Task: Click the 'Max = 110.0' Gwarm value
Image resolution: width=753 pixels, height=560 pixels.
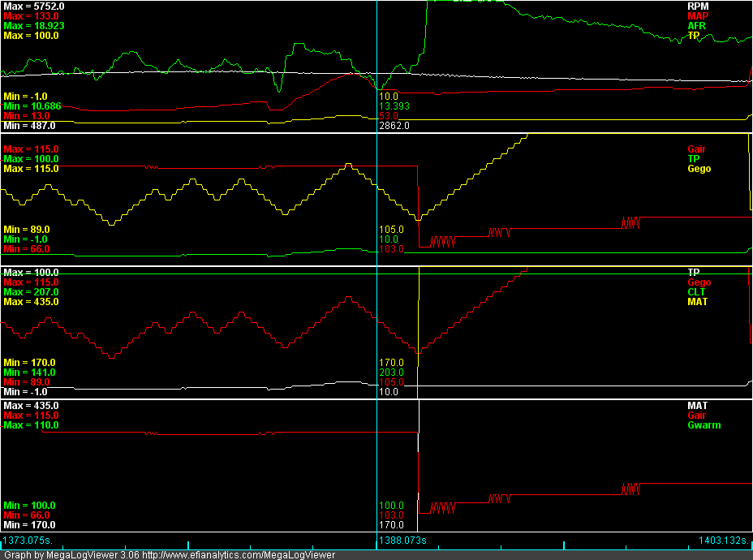Action: pos(31,425)
